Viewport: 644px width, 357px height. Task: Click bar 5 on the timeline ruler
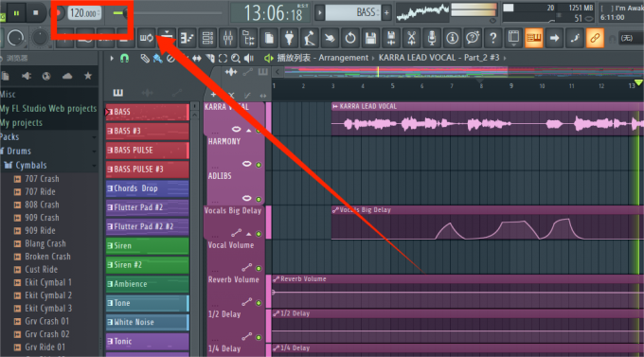[392, 86]
